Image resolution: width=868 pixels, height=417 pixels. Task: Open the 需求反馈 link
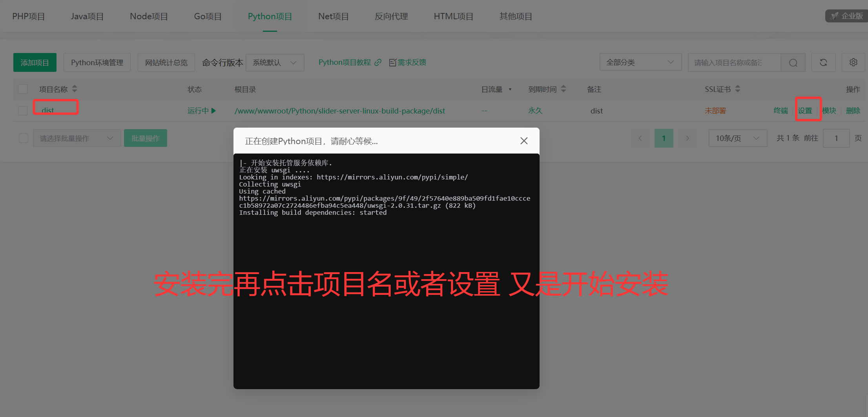[407, 62]
